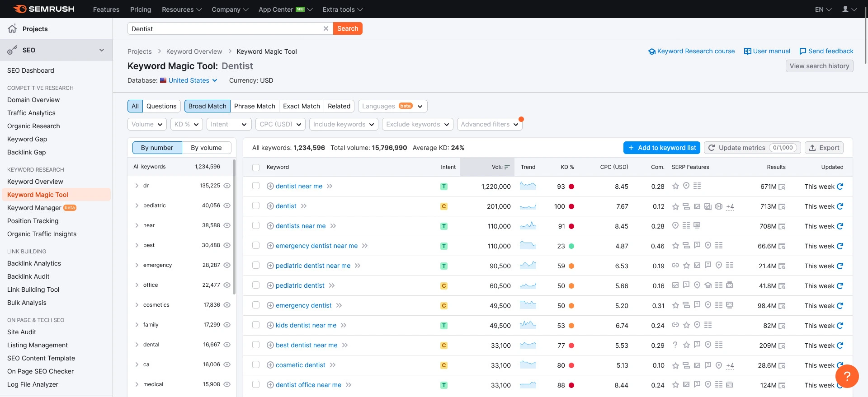Click +4 SERP features in 'dentist' row

(730, 206)
